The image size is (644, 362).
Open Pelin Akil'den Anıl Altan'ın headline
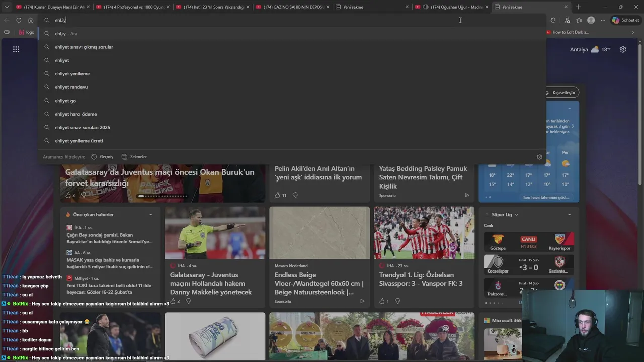[x=318, y=173]
